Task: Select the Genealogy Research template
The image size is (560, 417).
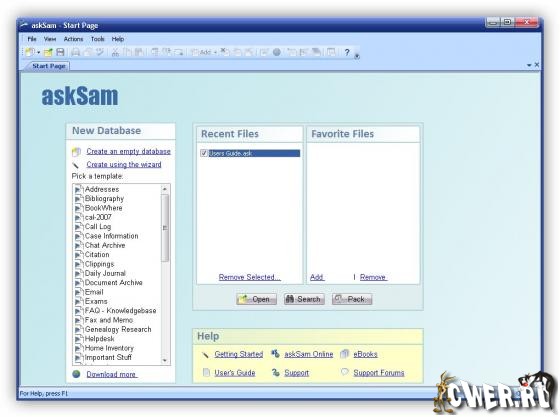Action: pyautogui.click(x=118, y=329)
